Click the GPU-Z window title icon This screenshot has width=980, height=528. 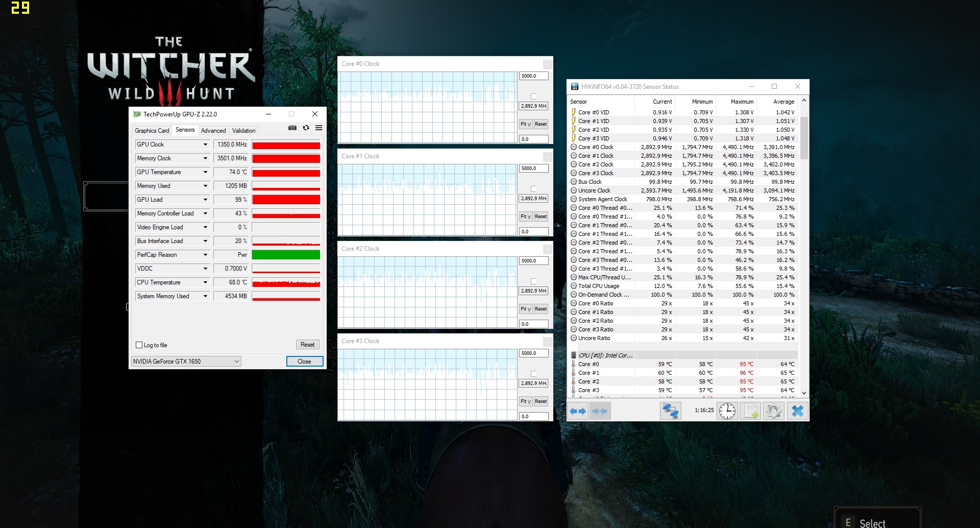(x=137, y=114)
